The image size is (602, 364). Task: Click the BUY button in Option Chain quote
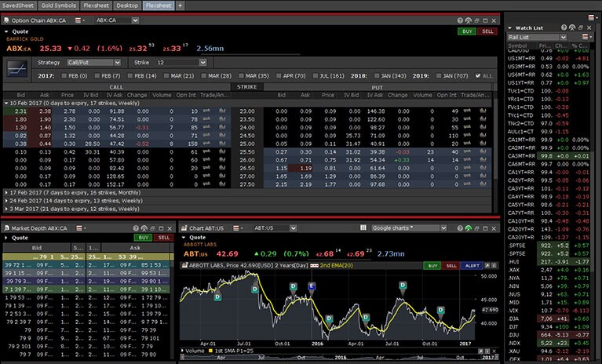tap(466, 31)
